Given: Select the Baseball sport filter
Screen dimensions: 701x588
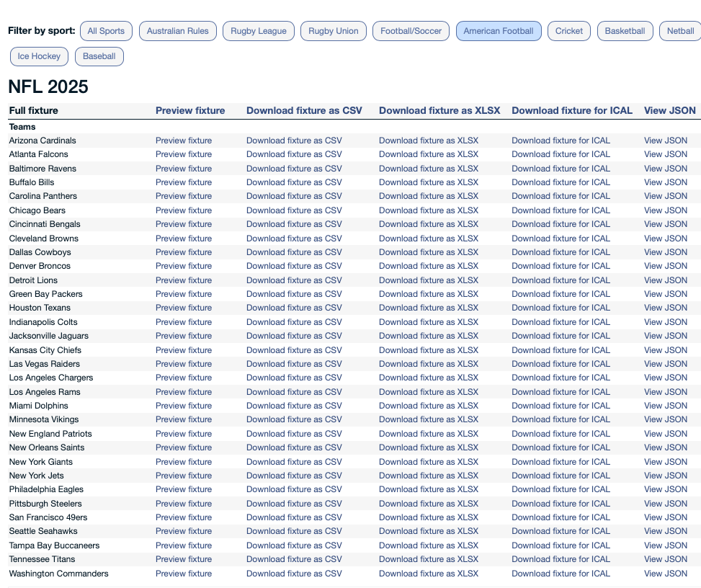Looking at the screenshot, I should (x=99, y=56).
